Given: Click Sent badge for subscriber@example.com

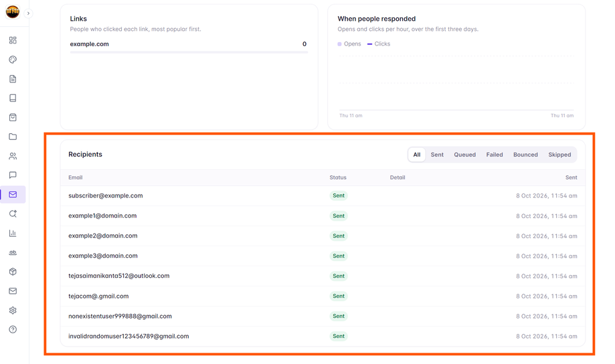Looking at the screenshot, I should 339,195.
